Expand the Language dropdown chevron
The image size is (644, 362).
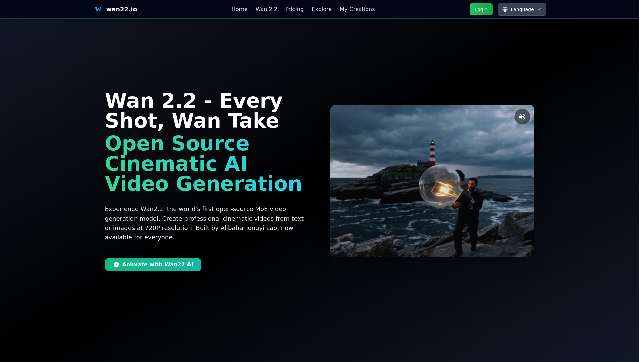(539, 9)
